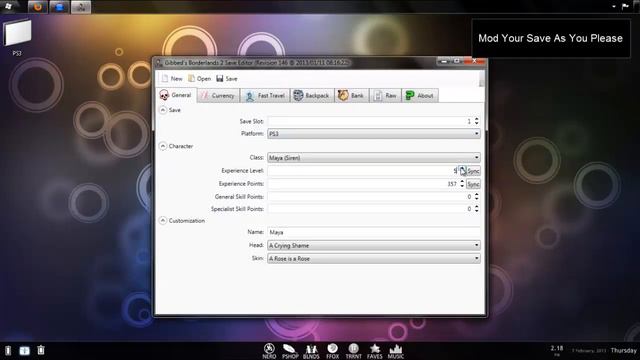
Task: Open the Fast Travel tab
Action: point(265,96)
